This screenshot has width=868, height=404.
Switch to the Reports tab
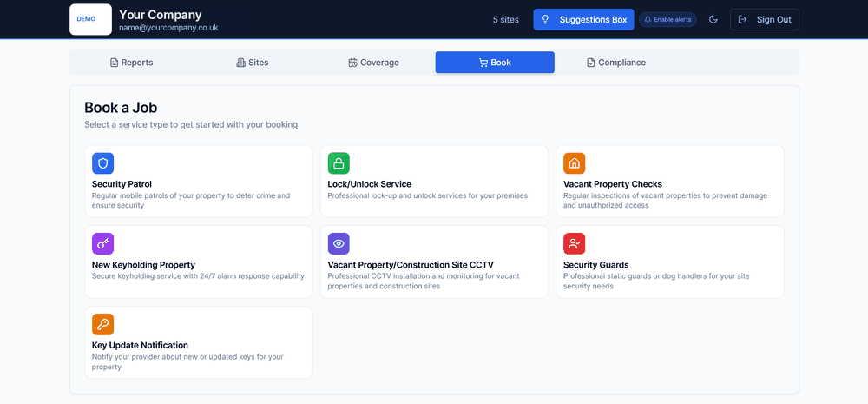(x=131, y=63)
